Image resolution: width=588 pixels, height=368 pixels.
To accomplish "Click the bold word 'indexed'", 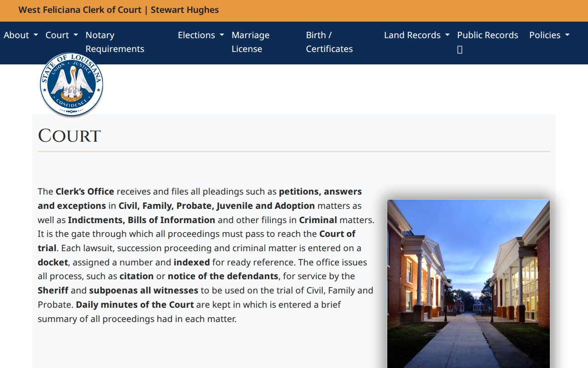I will tap(192, 262).
